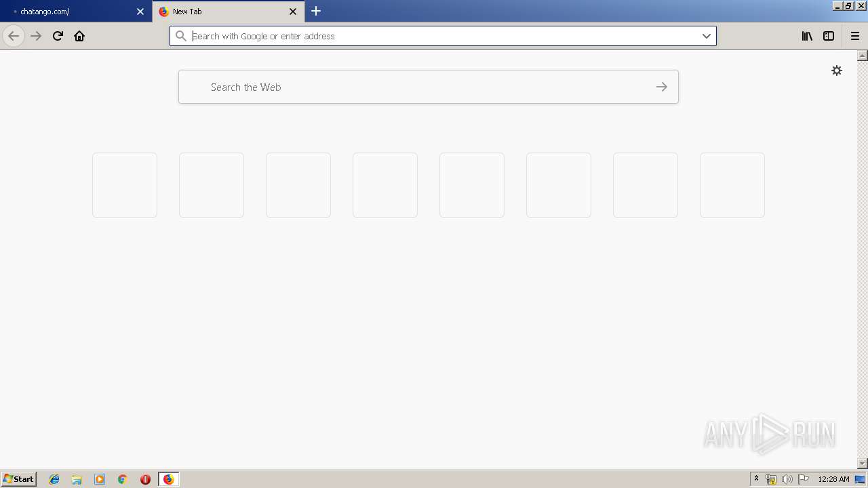
Task: Switch to the chatango.com/ tab
Action: [76, 12]
